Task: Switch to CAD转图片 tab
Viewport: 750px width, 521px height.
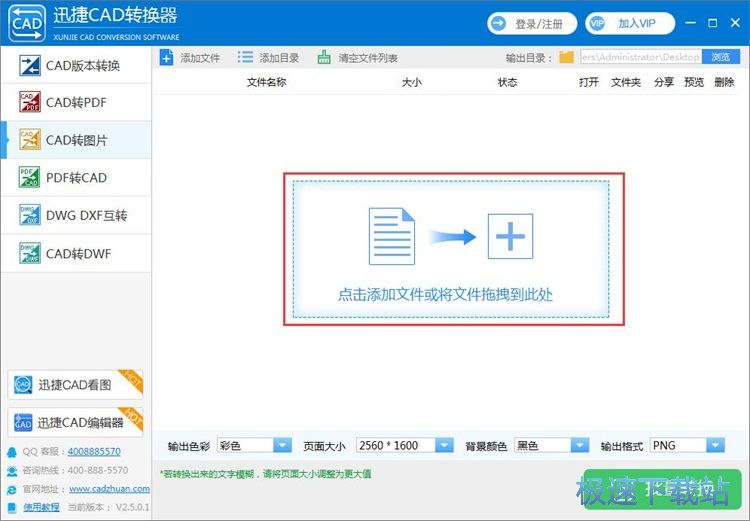Action: tap(77, 140)
